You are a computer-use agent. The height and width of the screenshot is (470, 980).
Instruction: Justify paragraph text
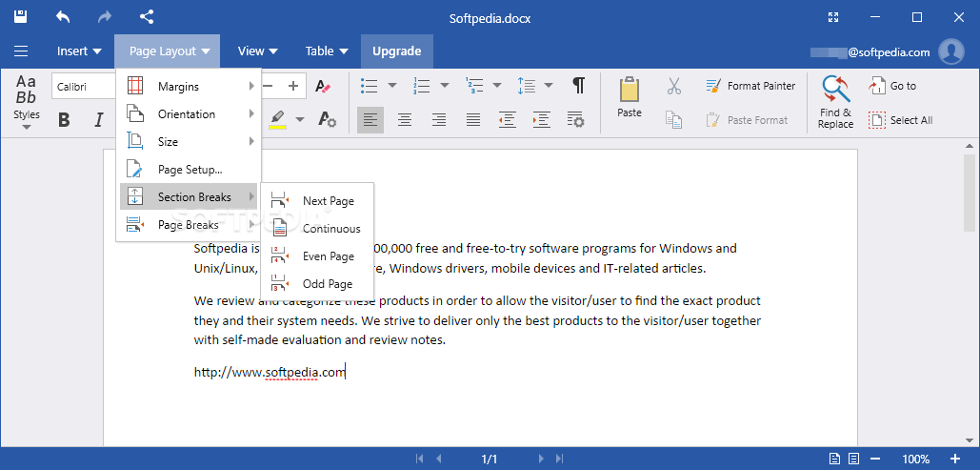[x=473, y=119]
